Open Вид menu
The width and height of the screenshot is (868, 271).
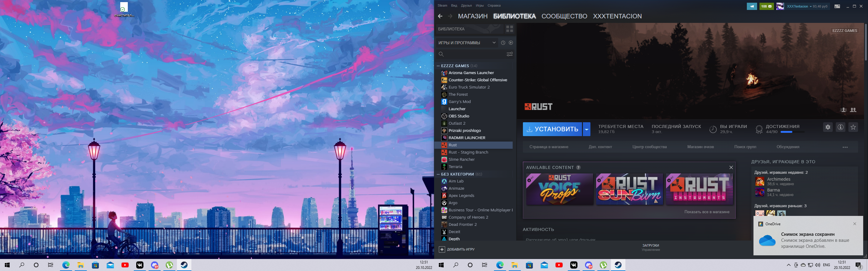pyautogui.click(x=454, y=6)
